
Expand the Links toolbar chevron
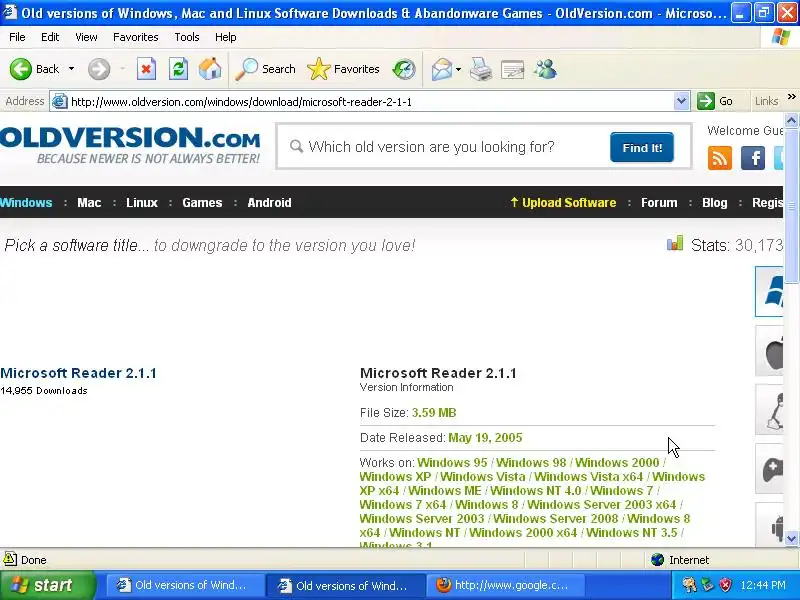791,97
